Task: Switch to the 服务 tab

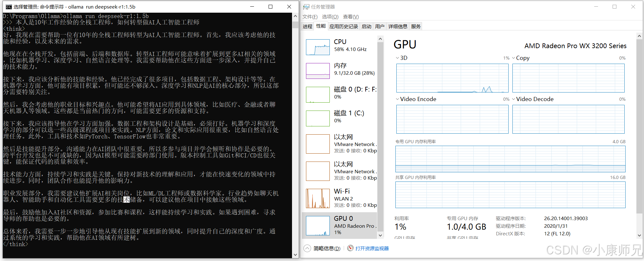Action: pyautogui.click(x=416, y=26)
